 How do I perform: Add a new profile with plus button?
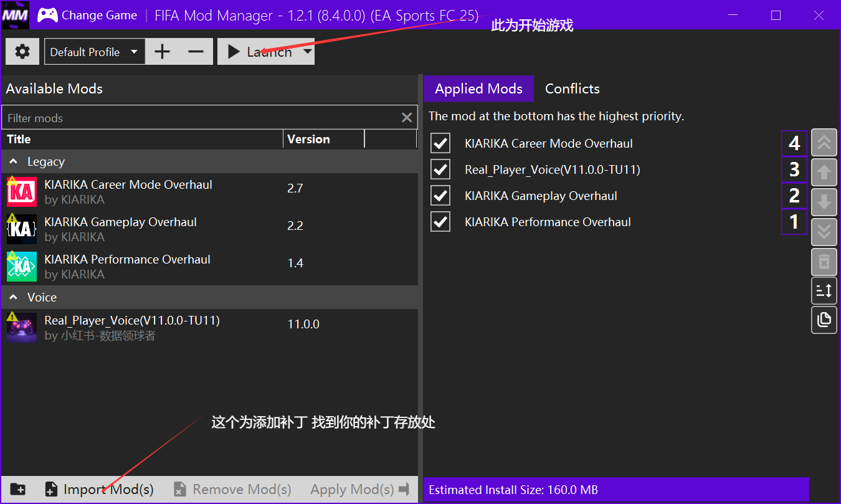coord(162,52)
